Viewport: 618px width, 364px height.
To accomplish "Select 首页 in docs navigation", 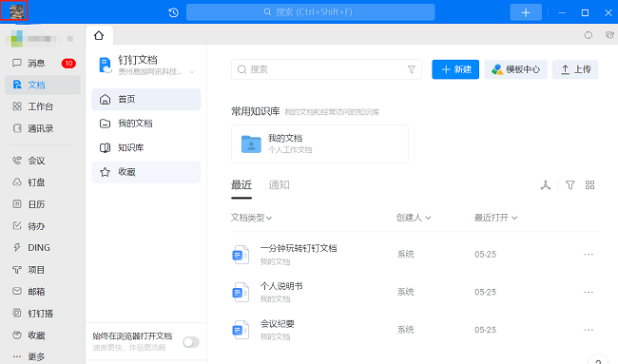I will (146, 99).
